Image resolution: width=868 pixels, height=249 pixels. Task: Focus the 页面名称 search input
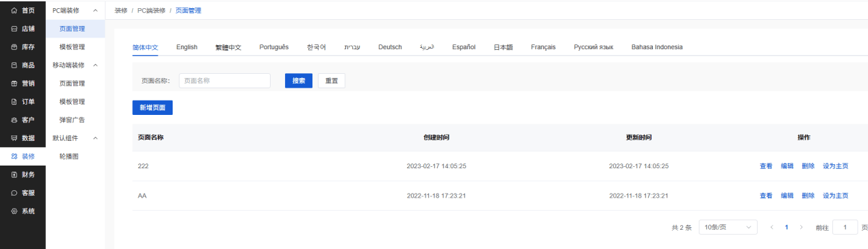point(225,81)
